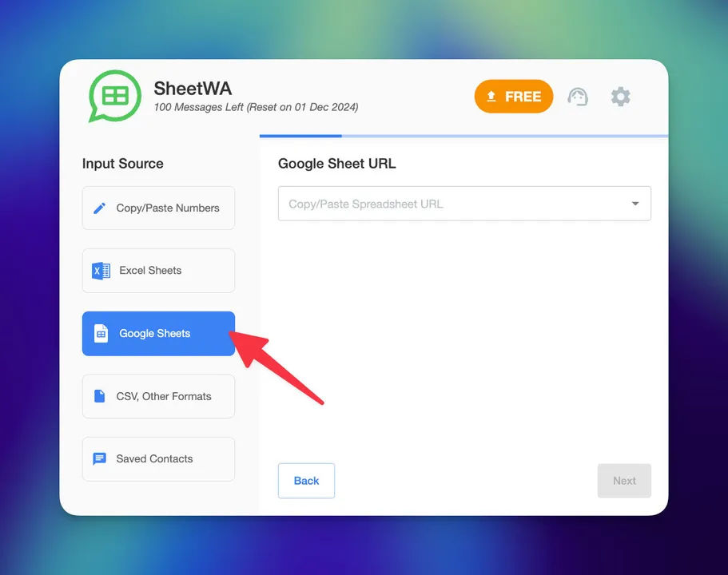Select CSV, Other Formats input source

[x=158, y=396]
